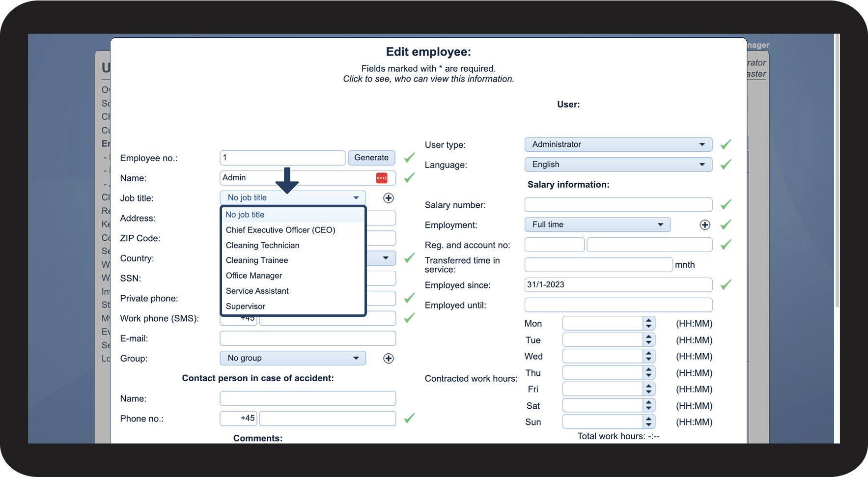Click the Employed since date field

pyautogui.click(x=618, y=284)
